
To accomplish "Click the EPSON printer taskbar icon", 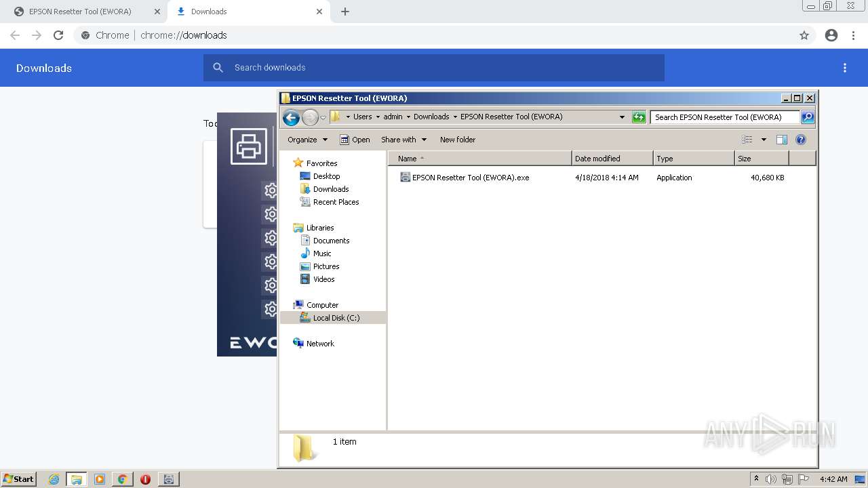I will (x=169, y=479).
